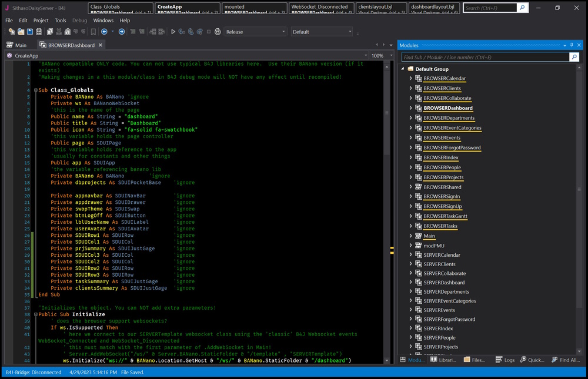
Task: Click the title bar search magnifier button
Action: tap(522, 8)
